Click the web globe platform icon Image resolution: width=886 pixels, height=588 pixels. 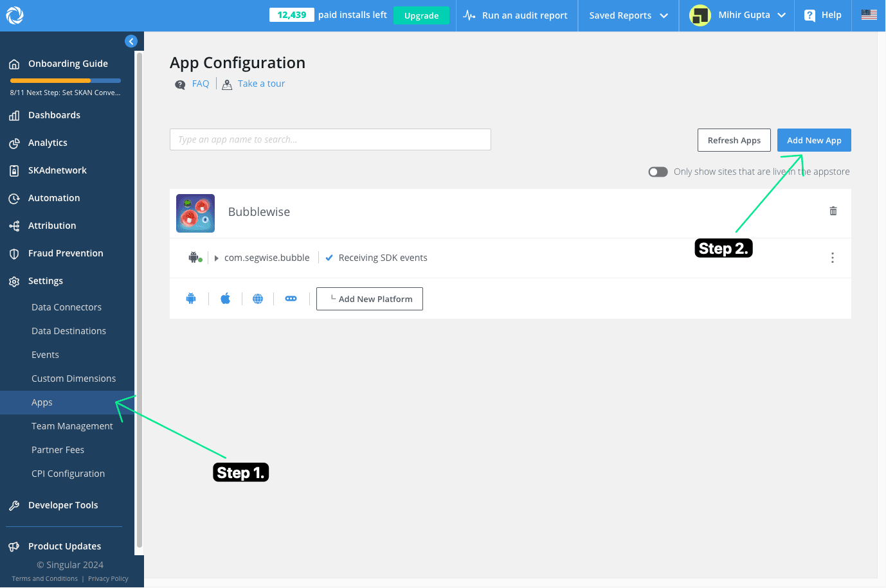click(x=258, y=298)
